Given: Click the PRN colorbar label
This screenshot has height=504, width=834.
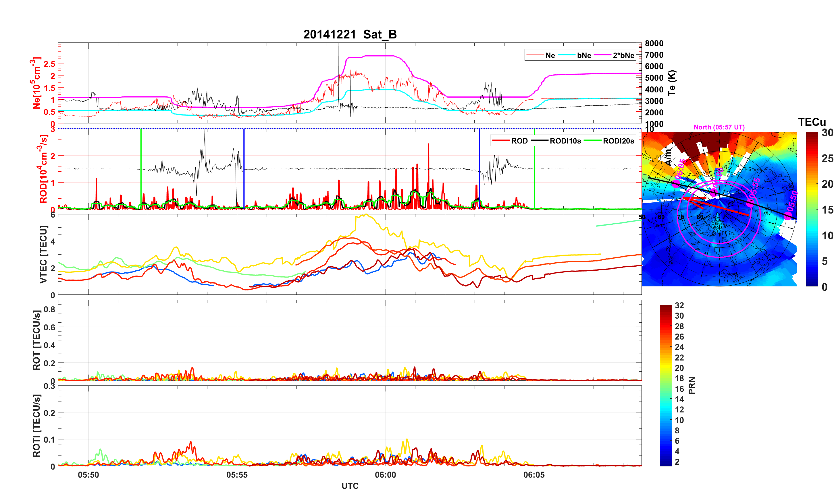Looking at the screenshot, I should [x=692, y=385].
